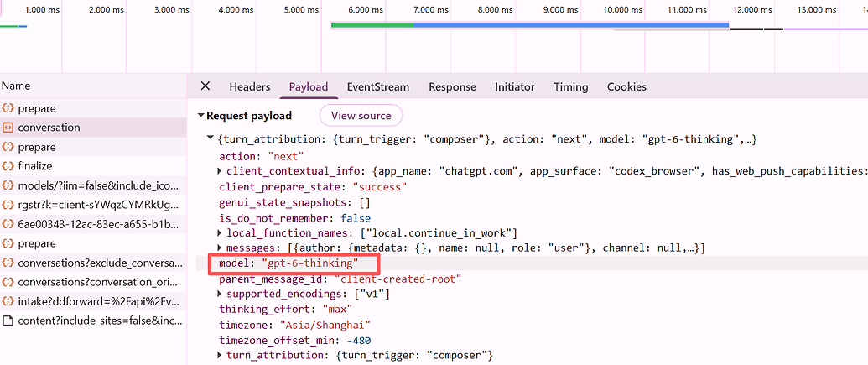Click the action "next" property
Image resolution: width=868 pixels, height=365 pixels.
pyautogui.click(x=262, y=155)
